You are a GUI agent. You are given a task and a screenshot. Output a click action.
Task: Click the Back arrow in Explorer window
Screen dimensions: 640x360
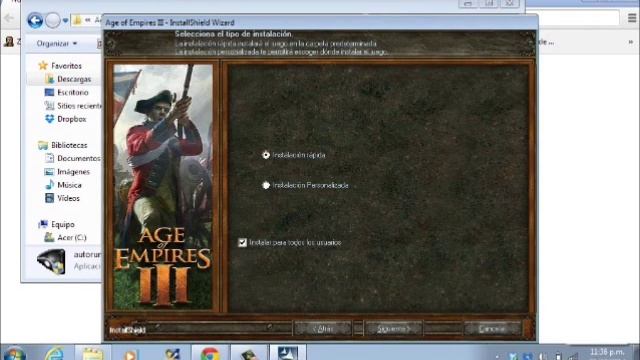coord(35,20)
